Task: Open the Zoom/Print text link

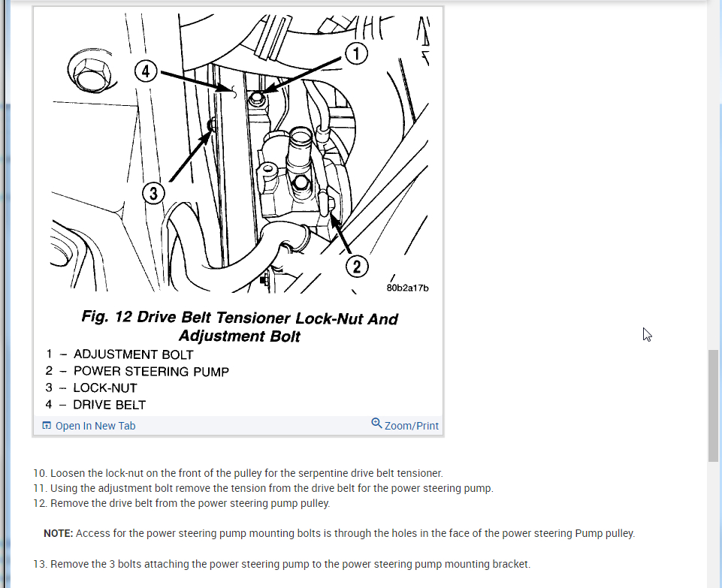Action: click(411, 426)
